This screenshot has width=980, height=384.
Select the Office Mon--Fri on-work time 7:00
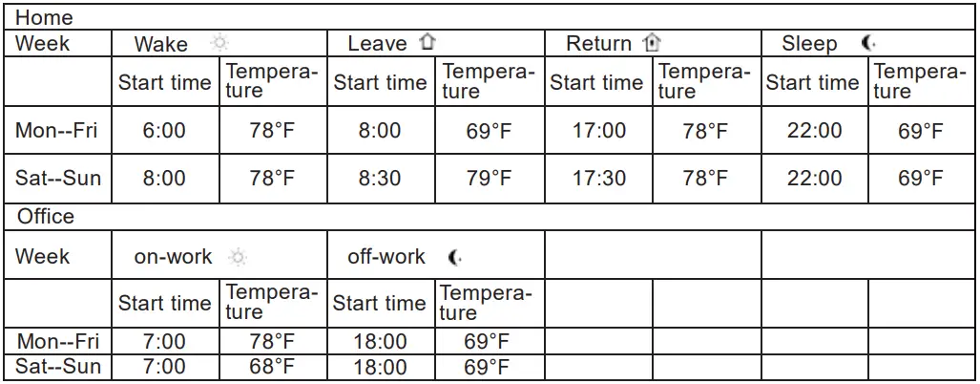point(164,342)
